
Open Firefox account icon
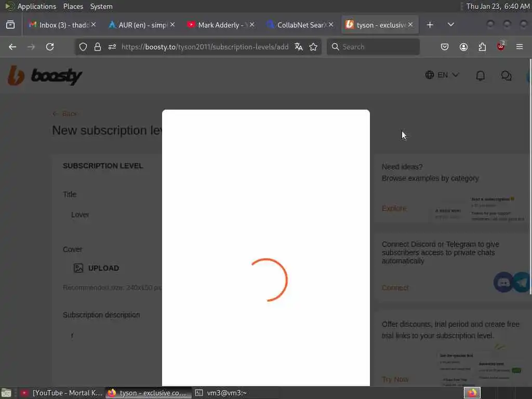(x=463, y=47)
